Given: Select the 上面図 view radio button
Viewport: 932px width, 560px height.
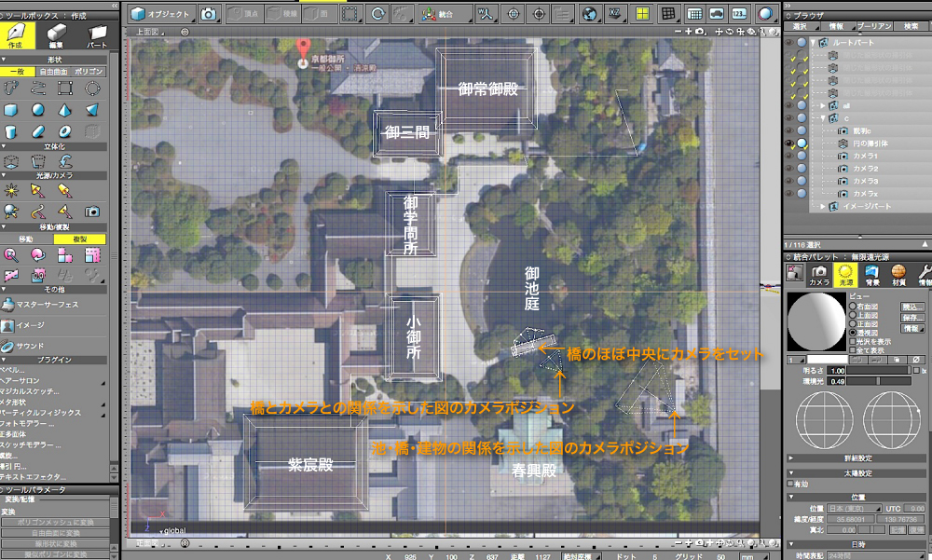Looking at the screenshot, I should coord(853,315).
